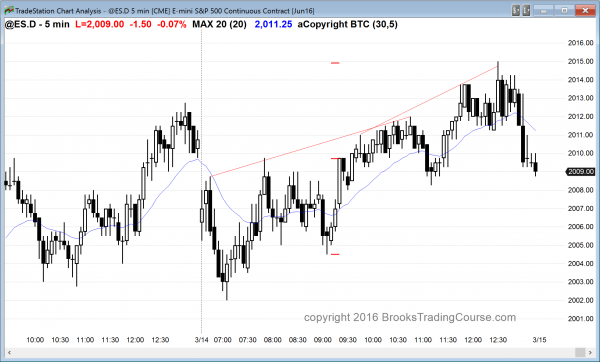Close the Chart Analysis window
The height and width of the screenshot is (362, 600).
coord(585,10)
